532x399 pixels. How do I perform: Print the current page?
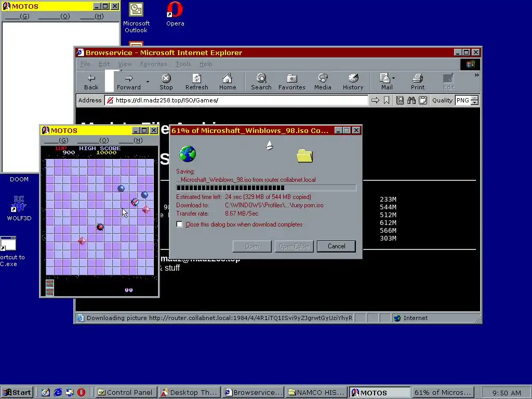tap(418, 82)
